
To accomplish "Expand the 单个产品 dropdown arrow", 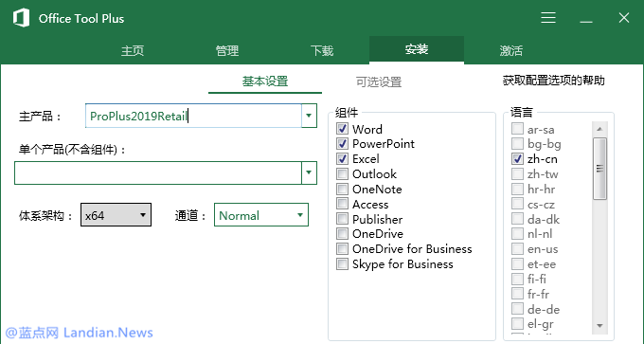I will [x=309, y=172].
